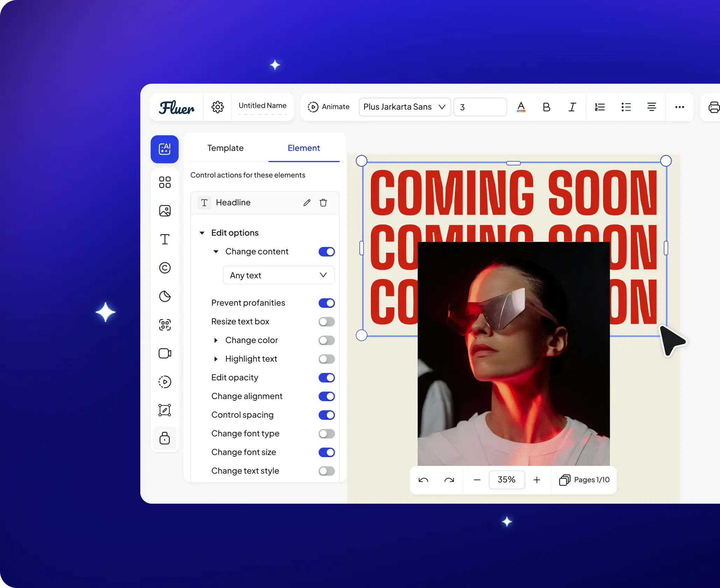
Task: Apply italic formatting
Action: [572, 107]
